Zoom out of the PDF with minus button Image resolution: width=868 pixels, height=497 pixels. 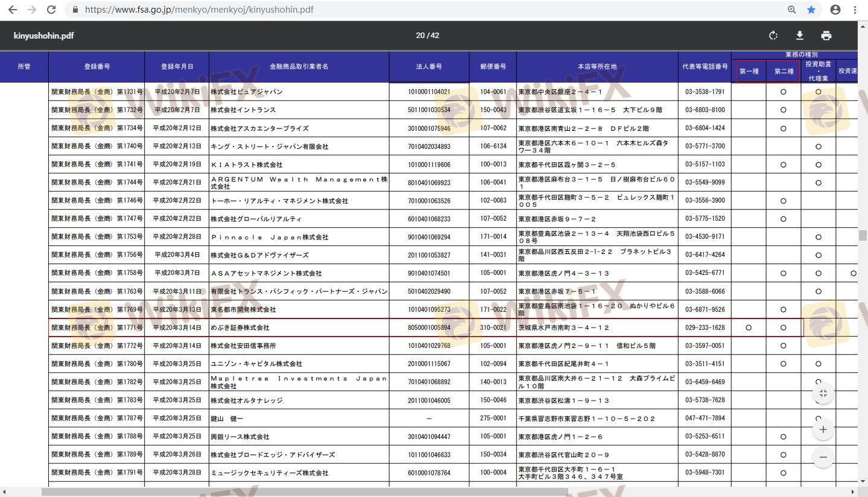click(823, 457)
